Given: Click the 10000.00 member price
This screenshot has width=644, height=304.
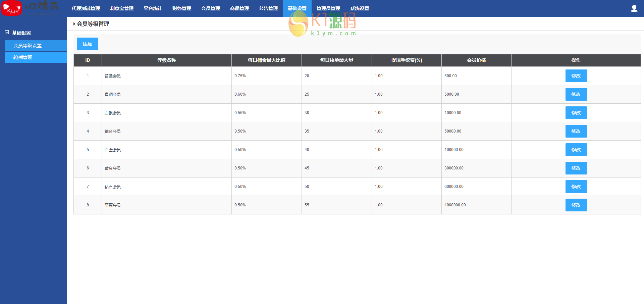Looking at the screenshot, I should pos(453,113).
